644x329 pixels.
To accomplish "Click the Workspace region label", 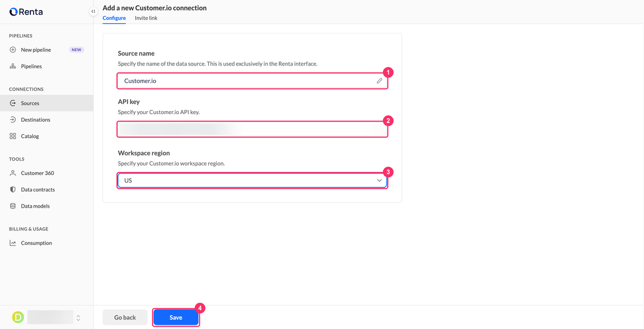I will tap(144, 153).
